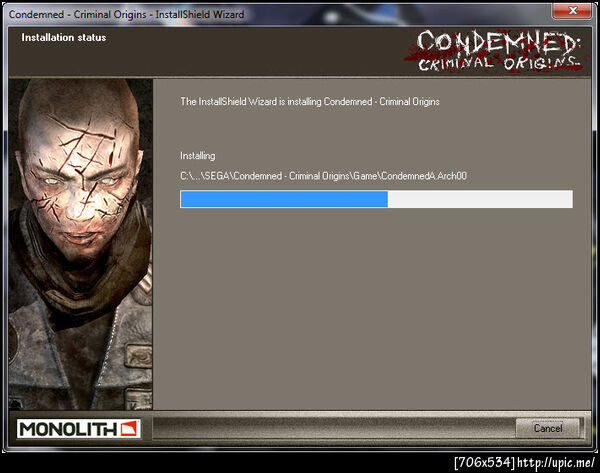Click the blue installation progress bar
Screen dimensions: 600x473
pos(376,199)
